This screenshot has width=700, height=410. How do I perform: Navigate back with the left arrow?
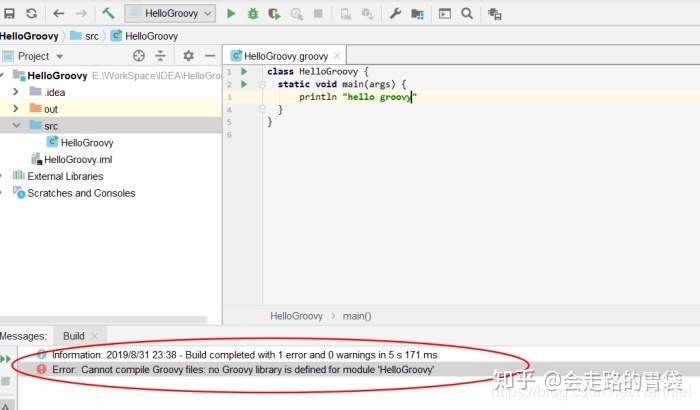pyautogui.click(x=58, y=13)
